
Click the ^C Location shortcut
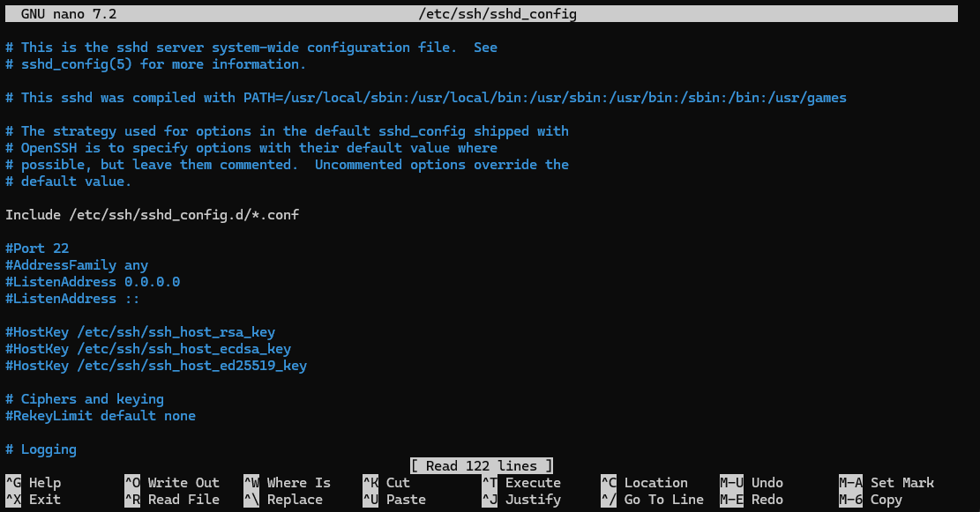tap(645, 483)
